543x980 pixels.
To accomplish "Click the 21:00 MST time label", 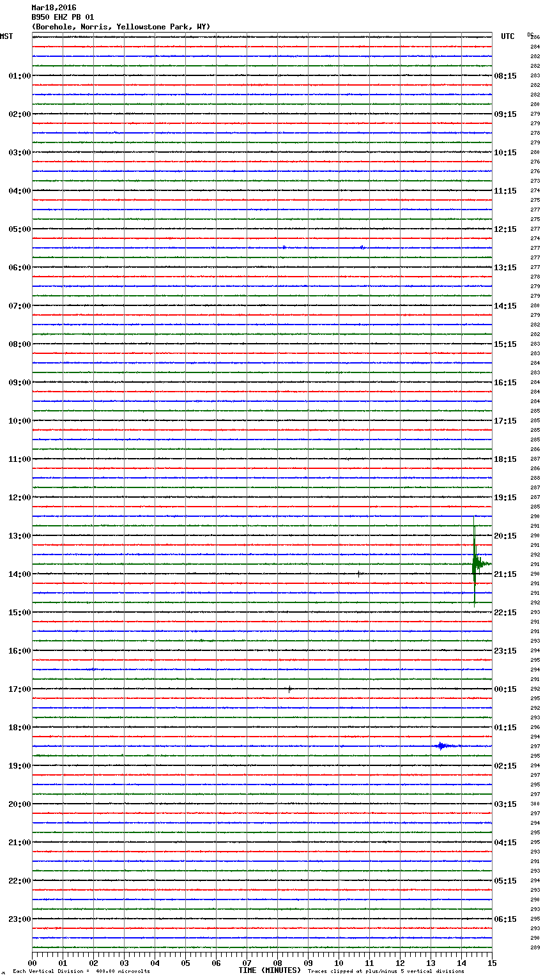I will (20, 843).
